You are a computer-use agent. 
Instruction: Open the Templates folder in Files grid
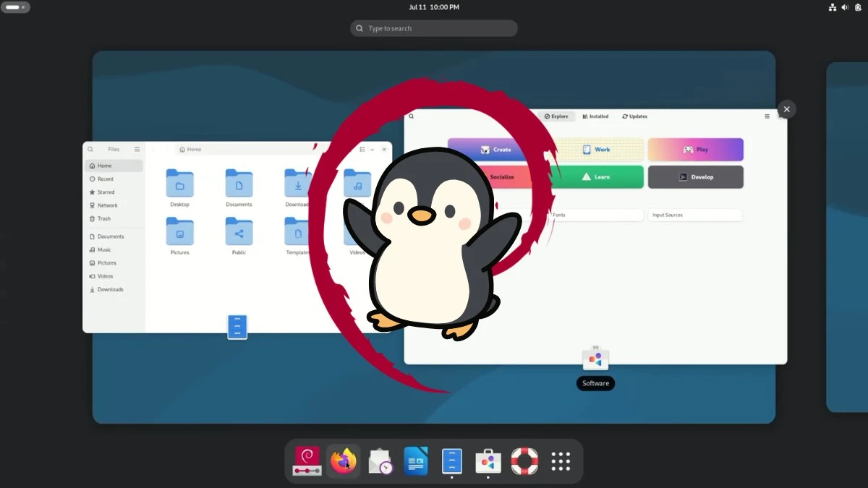click(x=297, y=236)
